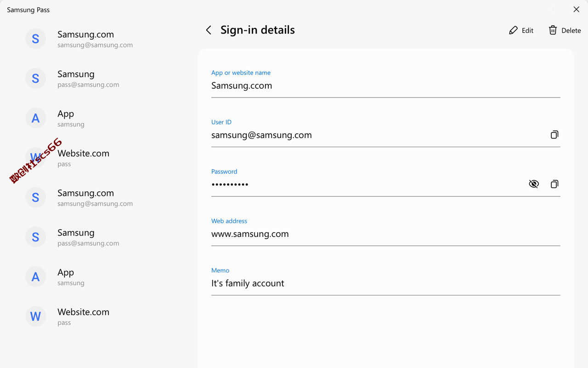Click the Memo "It's family account"
588x368 pixels.
[385, 283]
